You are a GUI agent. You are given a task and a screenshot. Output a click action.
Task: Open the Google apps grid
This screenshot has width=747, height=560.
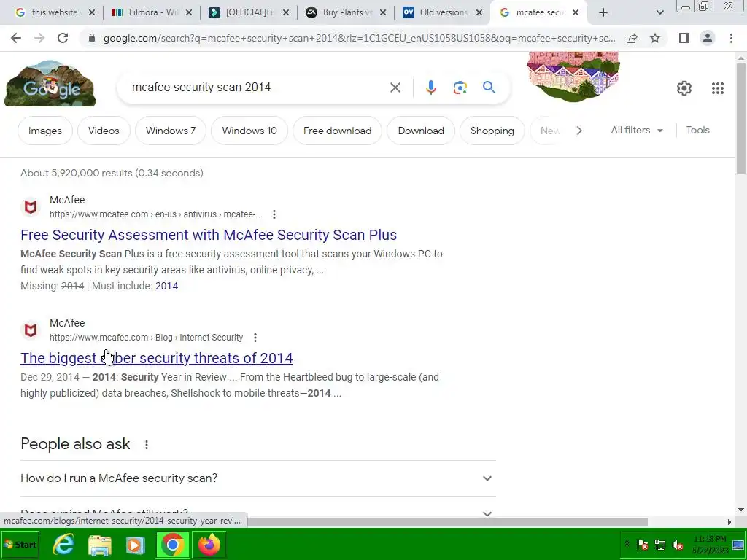click(718, 88)
